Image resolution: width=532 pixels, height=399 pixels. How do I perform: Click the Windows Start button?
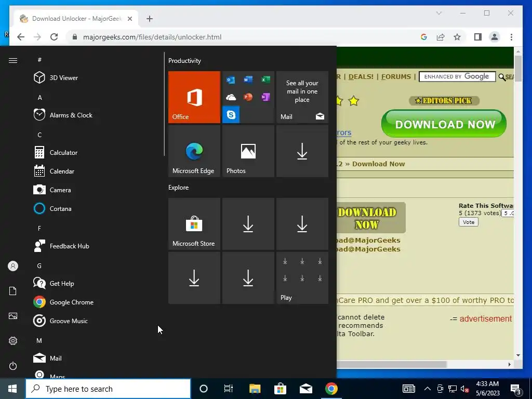click(x=12, y=389)
